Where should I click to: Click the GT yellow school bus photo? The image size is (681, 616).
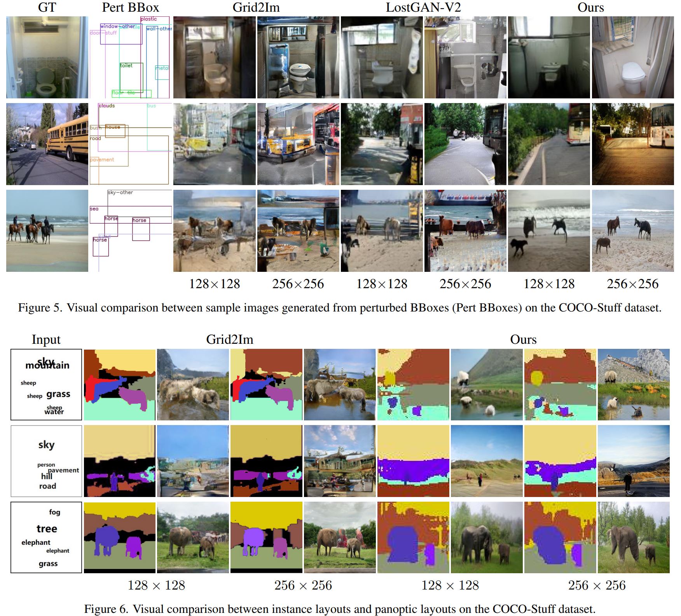(47, 144)
